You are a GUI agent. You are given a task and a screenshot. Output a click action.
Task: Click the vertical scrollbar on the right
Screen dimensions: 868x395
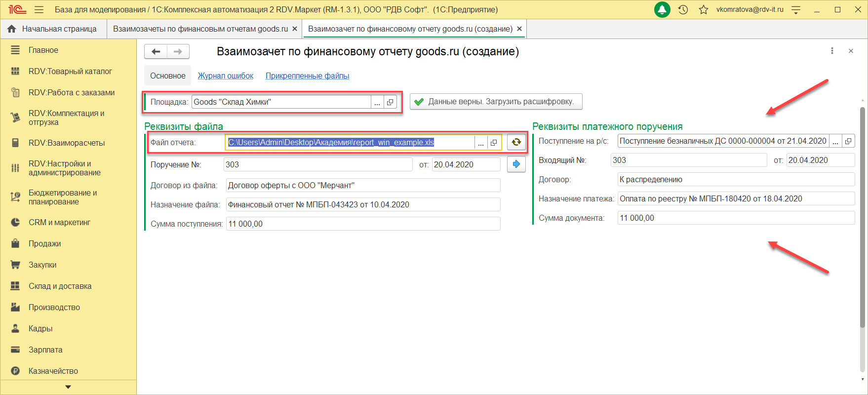863,217
